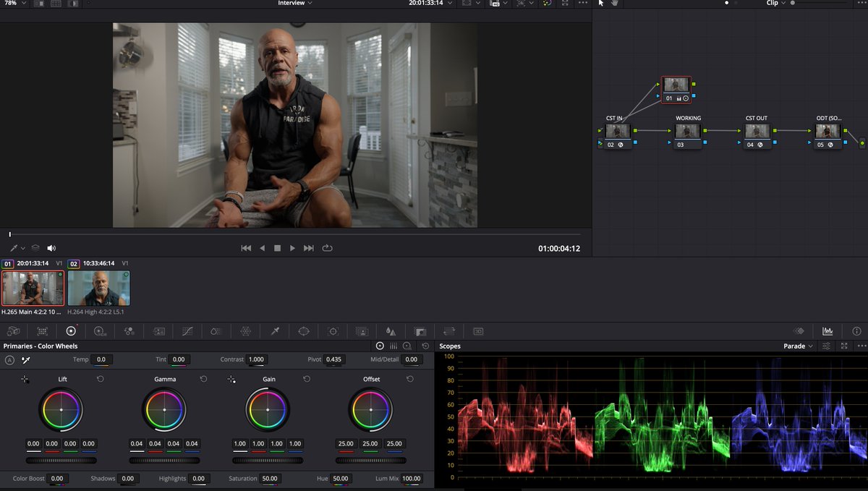Click the Gamma master jog wheel
868x491 pixels.
pos(164,459)
